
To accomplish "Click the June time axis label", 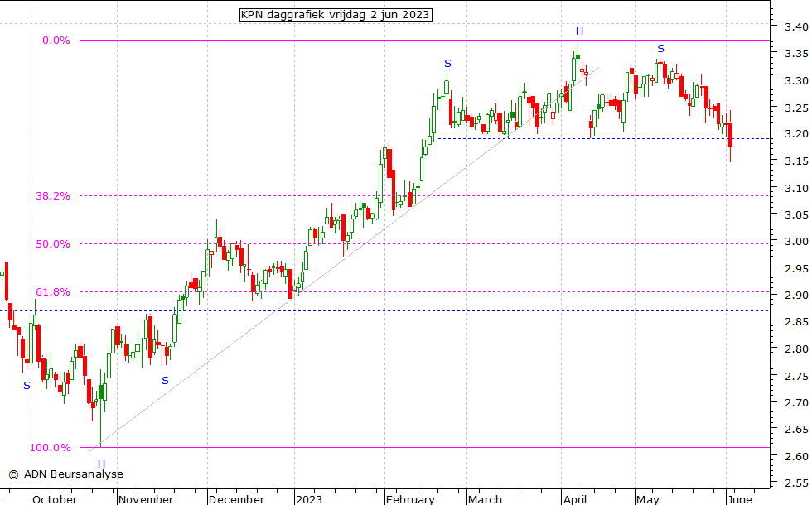I will coord(739,499).
